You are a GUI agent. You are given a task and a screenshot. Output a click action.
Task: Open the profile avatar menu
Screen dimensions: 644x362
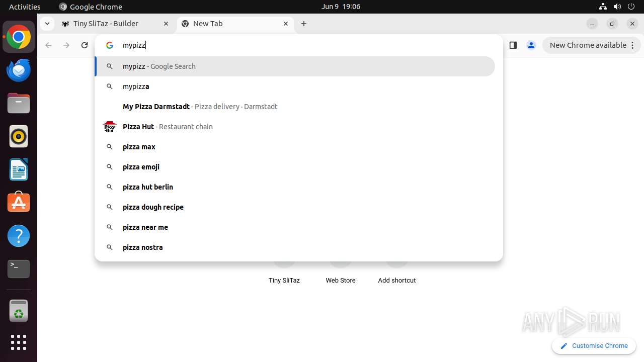tap(531, 45)
